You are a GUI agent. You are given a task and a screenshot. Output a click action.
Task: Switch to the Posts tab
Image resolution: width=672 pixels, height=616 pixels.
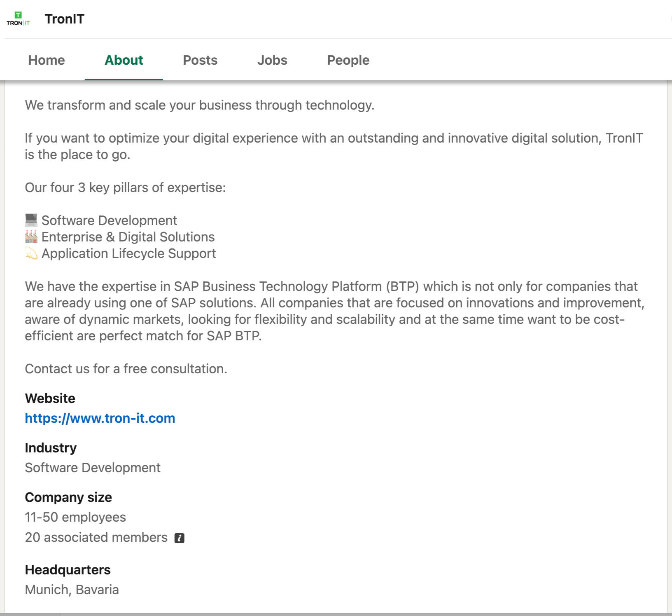[200, 60]
